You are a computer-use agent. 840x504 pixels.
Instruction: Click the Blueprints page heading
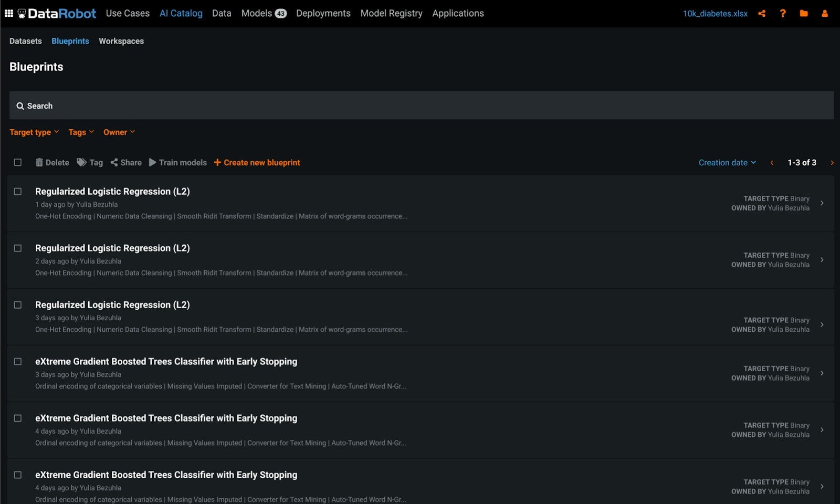pyautogui.click(x=36, y=67)
